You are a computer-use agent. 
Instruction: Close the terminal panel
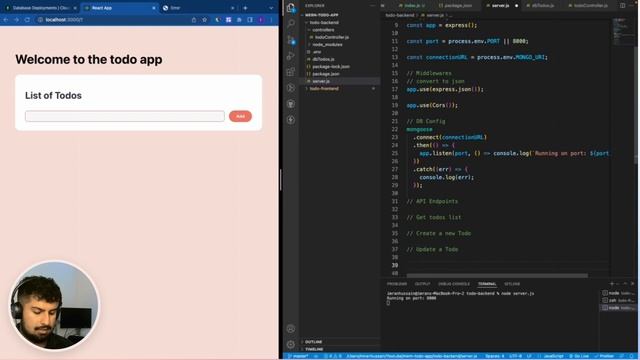(x=633, y=283)
